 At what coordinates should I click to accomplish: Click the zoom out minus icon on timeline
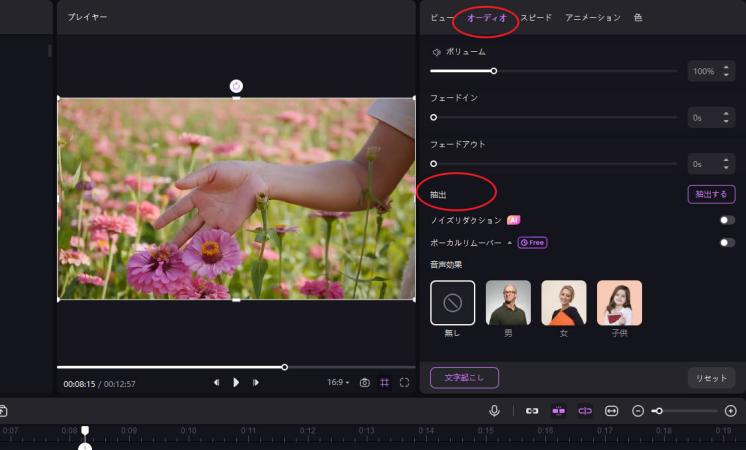[x=638, y=411]
